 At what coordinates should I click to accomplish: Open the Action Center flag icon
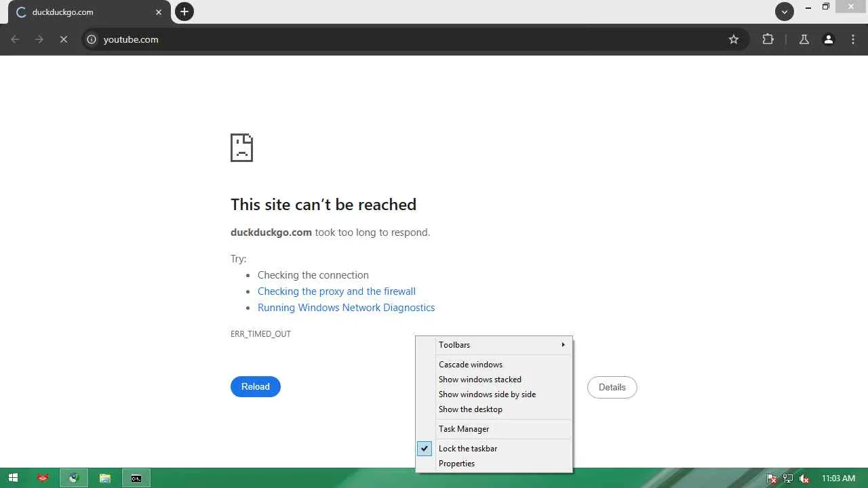click(772, 479)
